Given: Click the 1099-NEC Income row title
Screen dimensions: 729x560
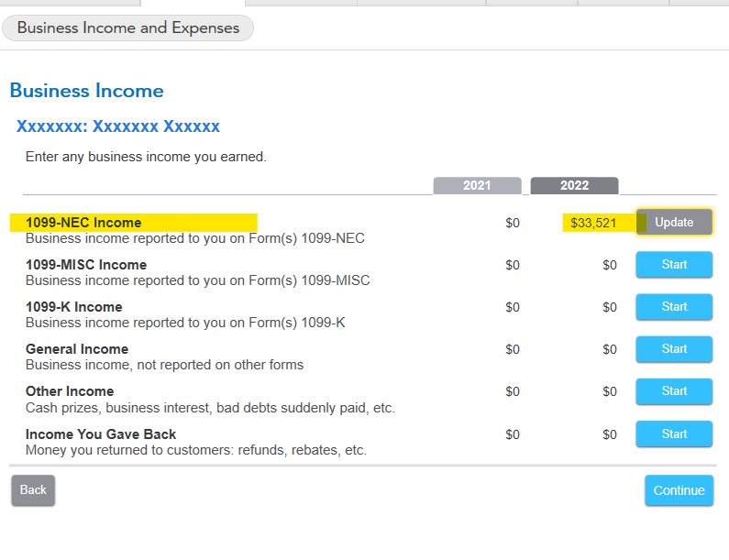Looking at the screenshot, I should click(83, 223).
